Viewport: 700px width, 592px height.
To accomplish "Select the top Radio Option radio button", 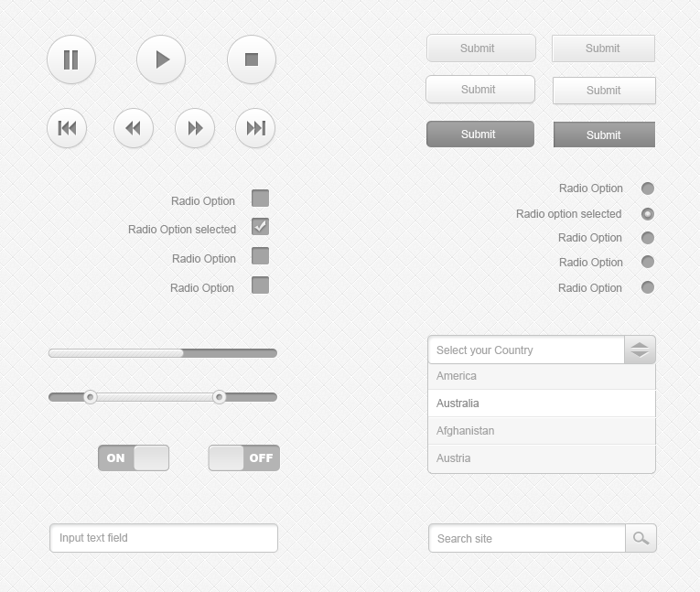I will pos(648,188).
